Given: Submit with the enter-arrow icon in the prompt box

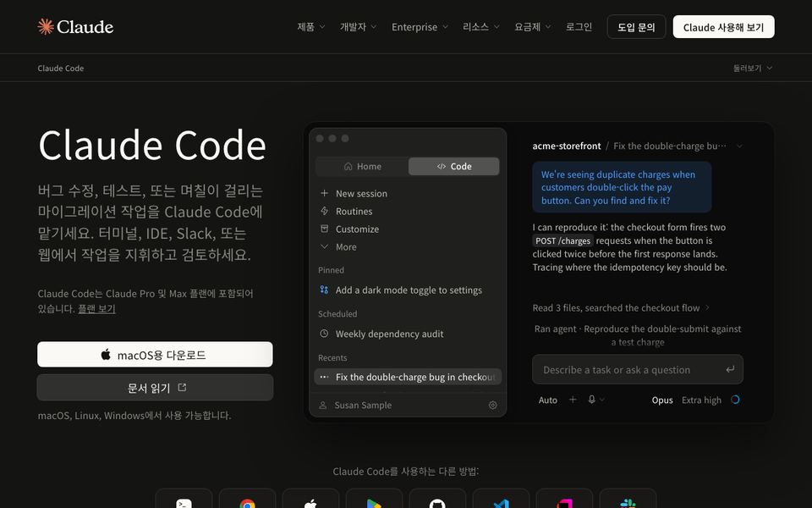Looking at the screenshot, I should coord(730,369).
